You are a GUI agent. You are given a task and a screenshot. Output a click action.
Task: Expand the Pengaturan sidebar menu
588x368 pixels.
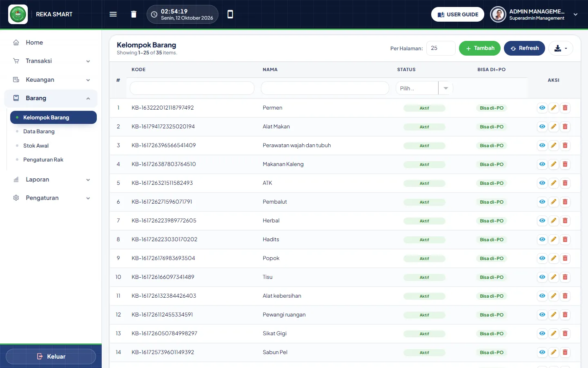(x=51, y=198)
